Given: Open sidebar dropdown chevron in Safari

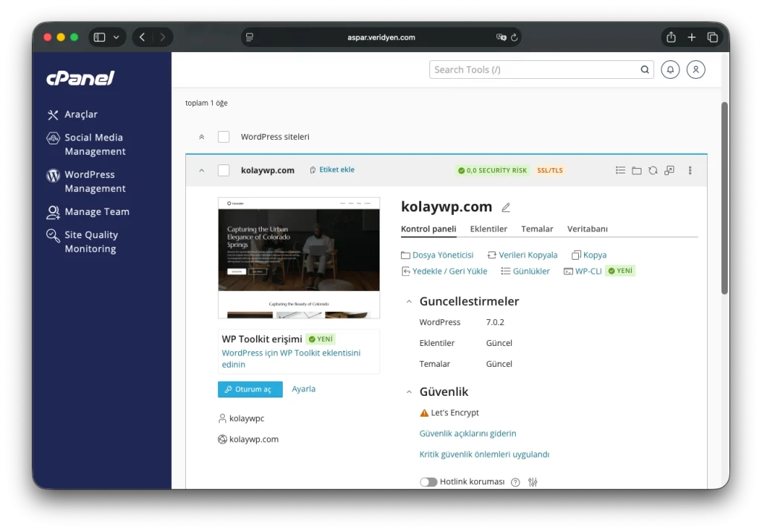Looking at the screenshot, I should (116, 37).
